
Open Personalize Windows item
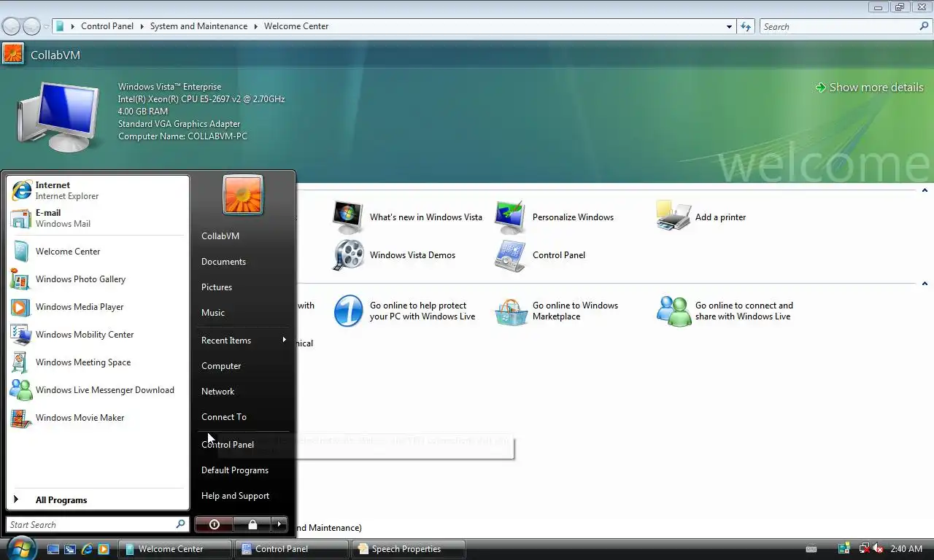coord(555,217)
